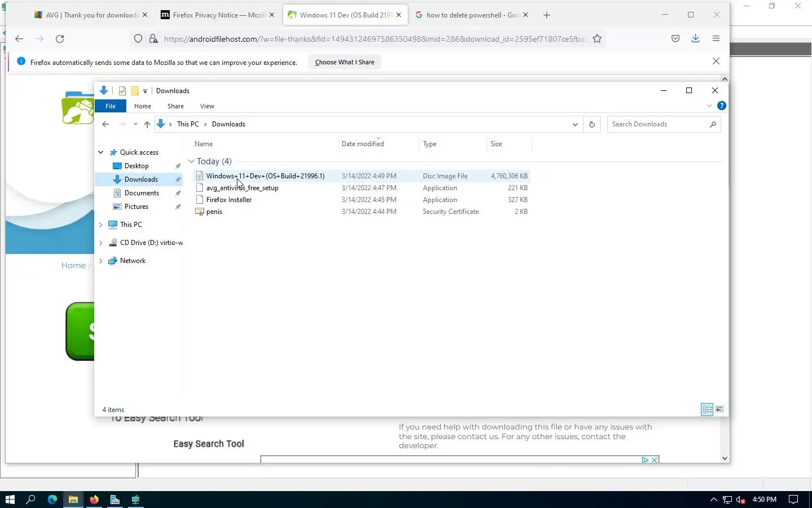Image resolution: width=812 pixels, height=508 pixels.
Task: Expand the Network tree node
Action: 101,261
